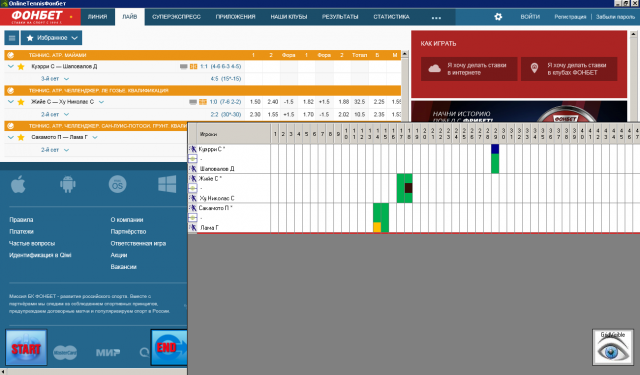The image size is (640, 375).
Task: Toggle the GridVisible eye button
Action: click(x=613, y=347)
